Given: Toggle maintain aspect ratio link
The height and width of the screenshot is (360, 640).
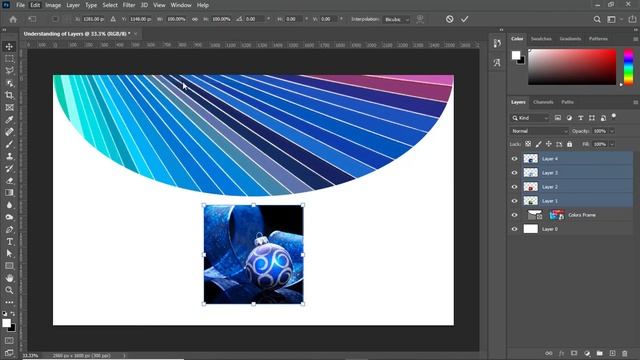Looking at the screenshot, I should coord(195,19).
